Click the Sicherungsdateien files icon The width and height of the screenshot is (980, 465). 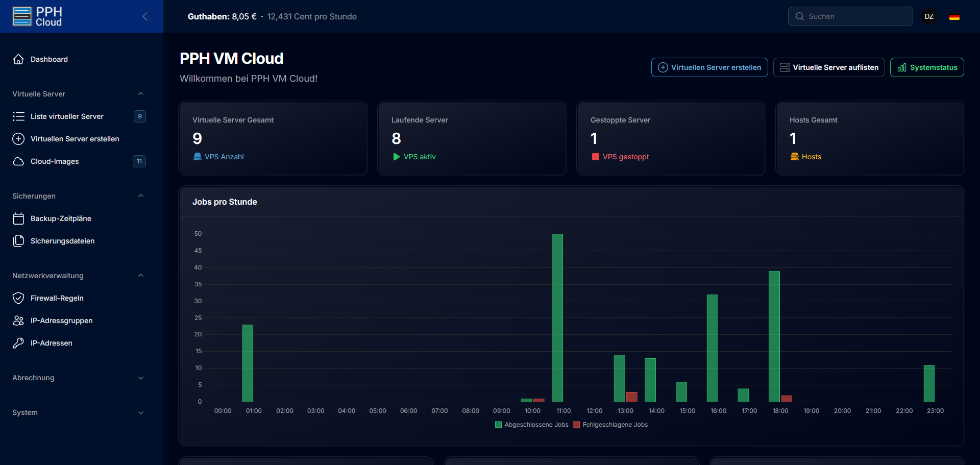[19, 240]
